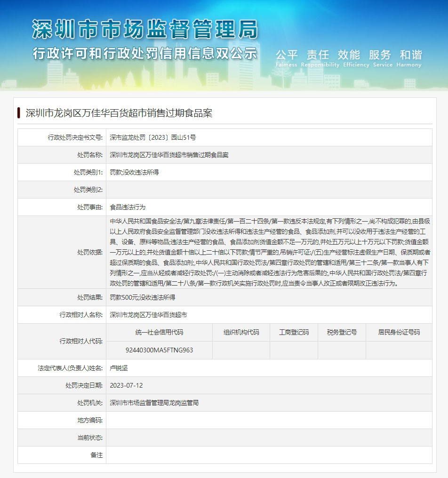
Task: Select the 行政相对人代码 row label
Action: 81,342
